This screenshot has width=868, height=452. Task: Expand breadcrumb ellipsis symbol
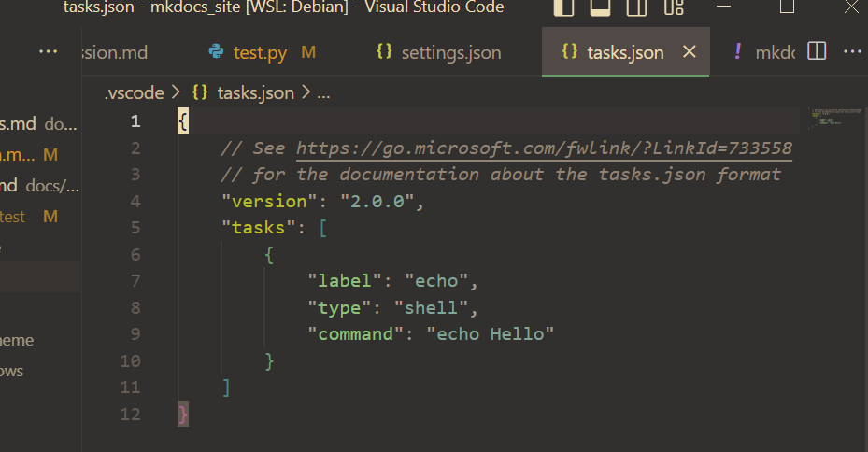coord(323,94)
